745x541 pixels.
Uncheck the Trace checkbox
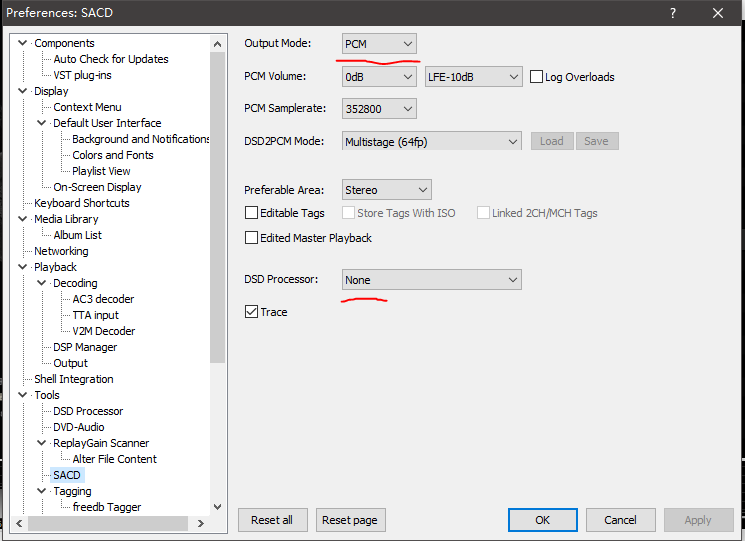coord(252,312)
